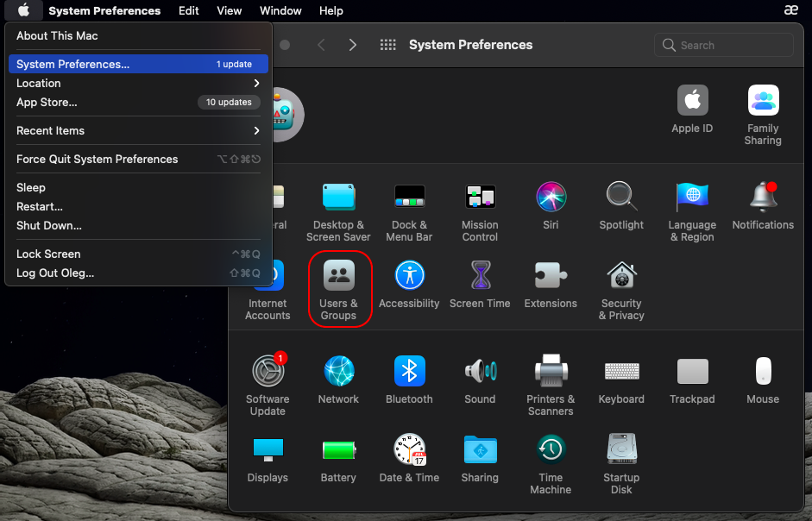812x521 pixels.
Task: Open Printers & Scanners pane
Action: (x=551, y=385)
